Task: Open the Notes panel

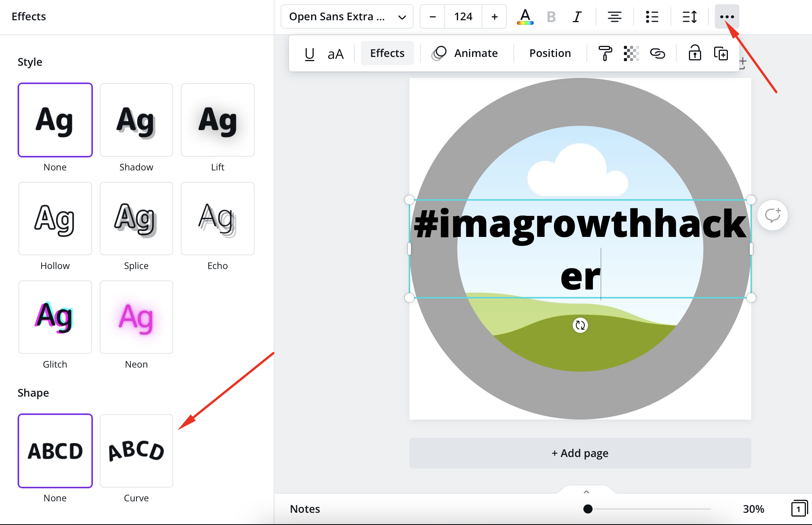Action: click(305, 509)
